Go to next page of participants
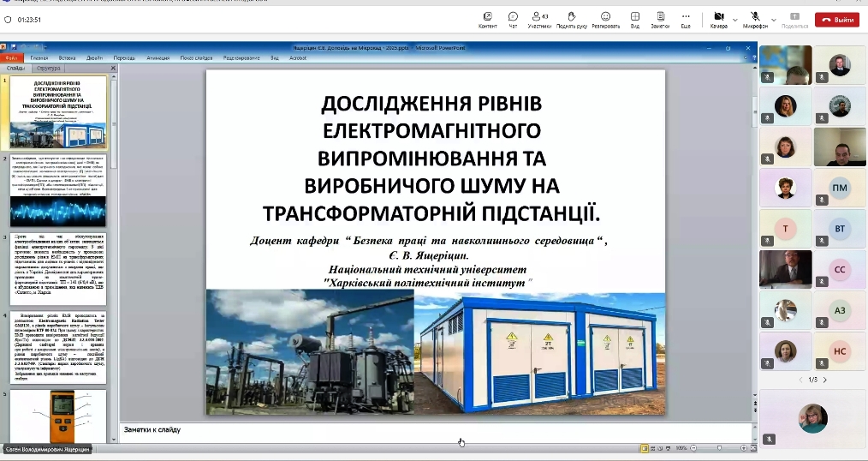Screen dimensions: 868x461 coord(824,380)
